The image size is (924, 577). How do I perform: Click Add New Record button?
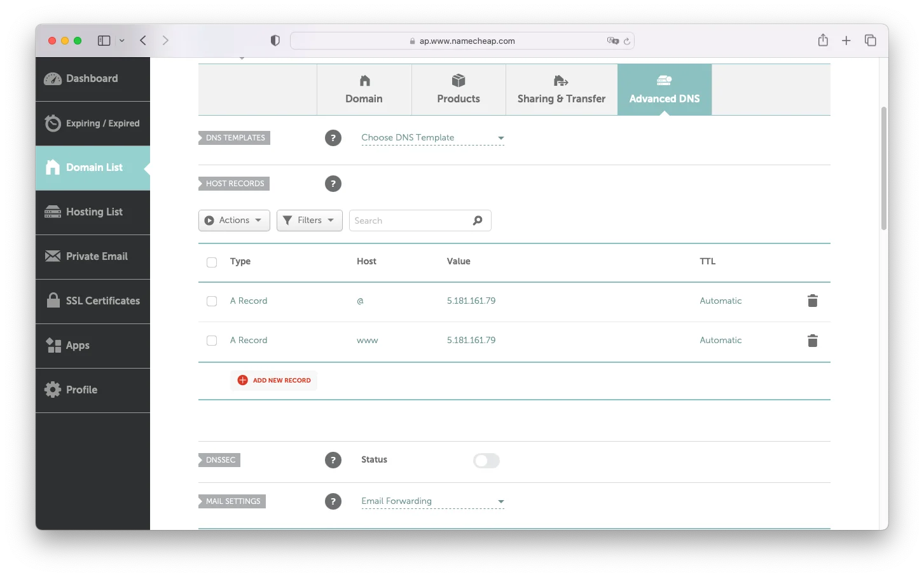click(x=274, y=380)
